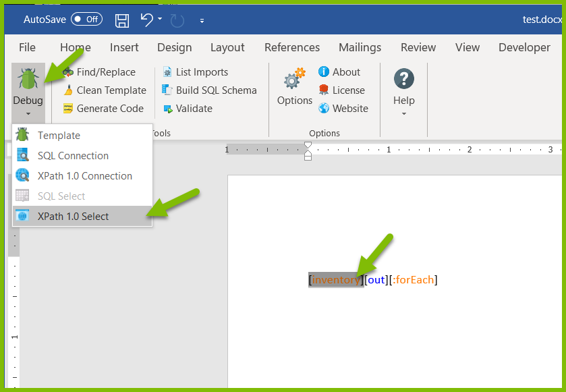Screen dimensions: 566x392
Task: Open Website globe item
Action: click(343, 108)
